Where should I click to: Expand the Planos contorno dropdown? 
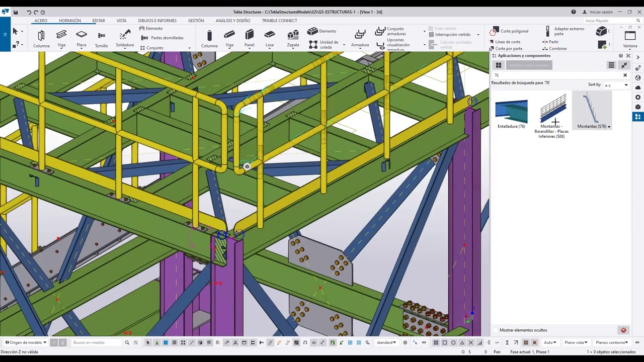612,342
